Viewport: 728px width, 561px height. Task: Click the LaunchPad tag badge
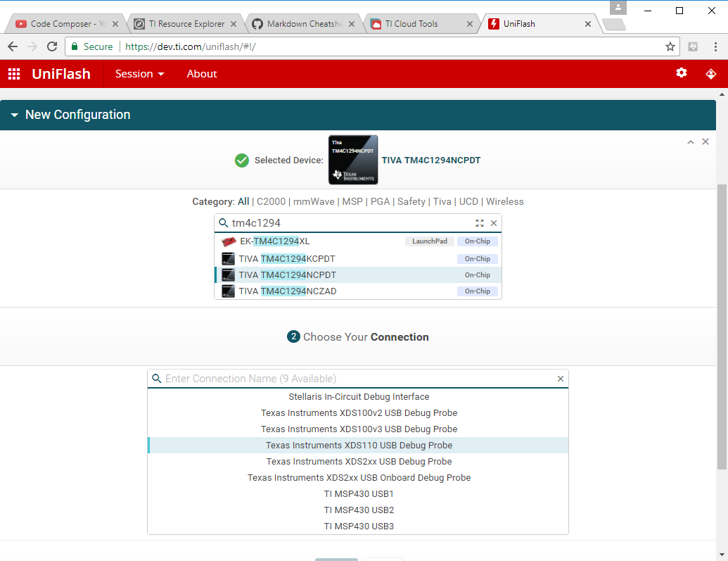click(x=430, y=241)
